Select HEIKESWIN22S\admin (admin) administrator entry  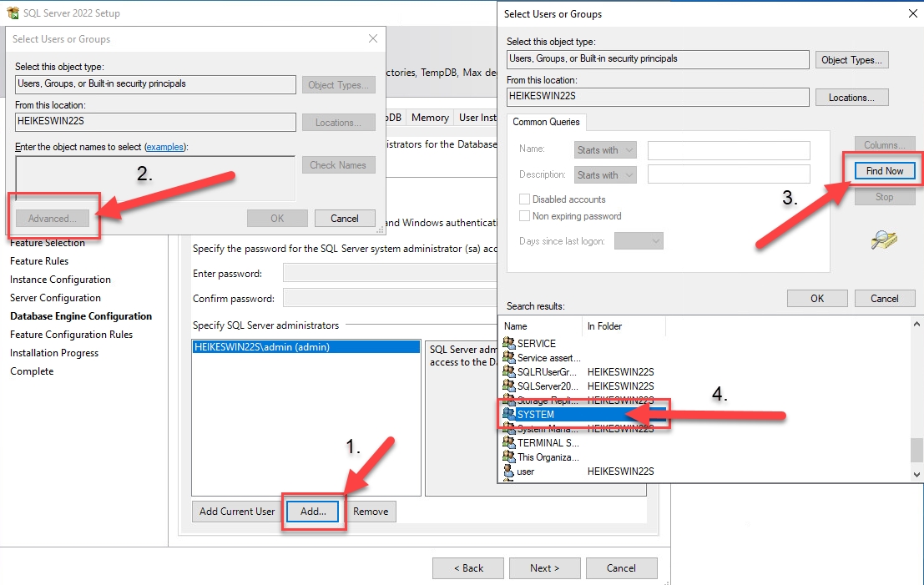(x=306, y=347)
